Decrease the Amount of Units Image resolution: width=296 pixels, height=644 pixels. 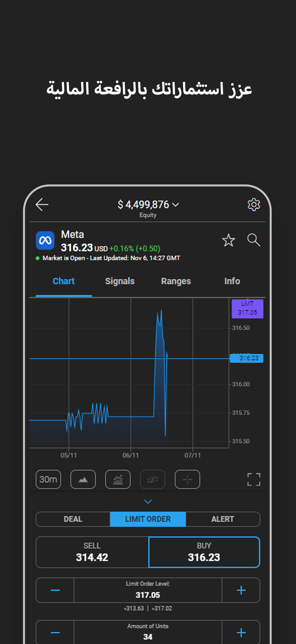[55, 633]
